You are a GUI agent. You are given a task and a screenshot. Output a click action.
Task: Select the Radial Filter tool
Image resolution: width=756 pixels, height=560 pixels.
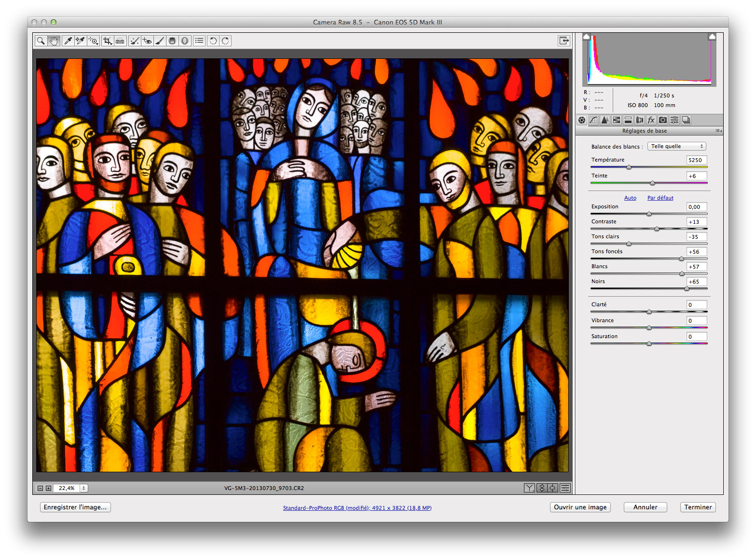(x=185, y=41)
